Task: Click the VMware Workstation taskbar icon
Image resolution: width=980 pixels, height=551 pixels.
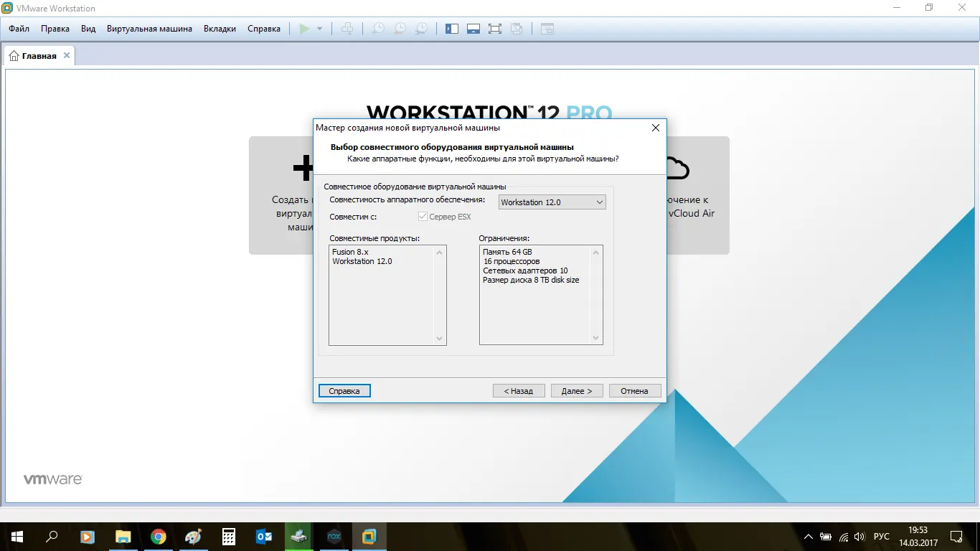Action: tap(369, 536)
